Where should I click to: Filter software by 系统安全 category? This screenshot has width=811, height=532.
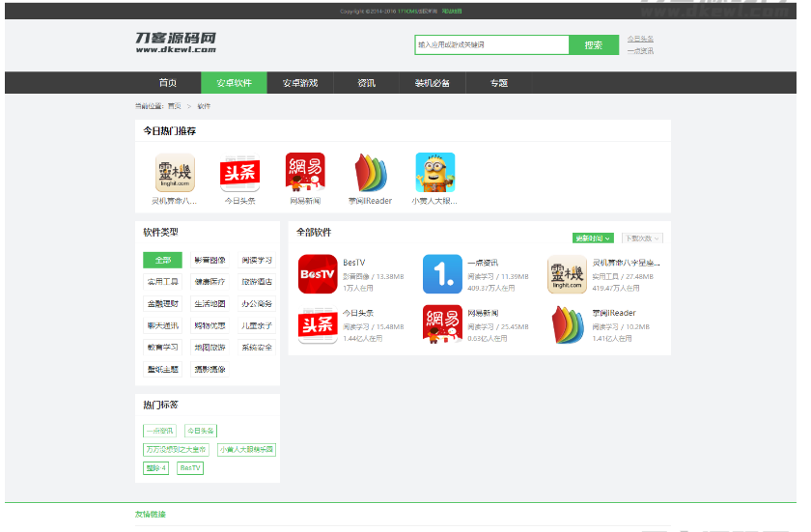coord(257,347)
